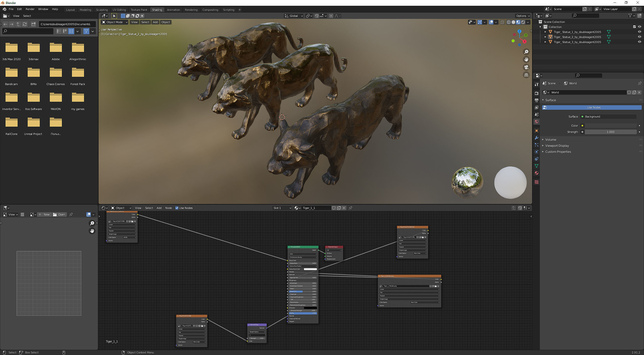Switch to the UV Editing workspace tab

click(119, 10)
